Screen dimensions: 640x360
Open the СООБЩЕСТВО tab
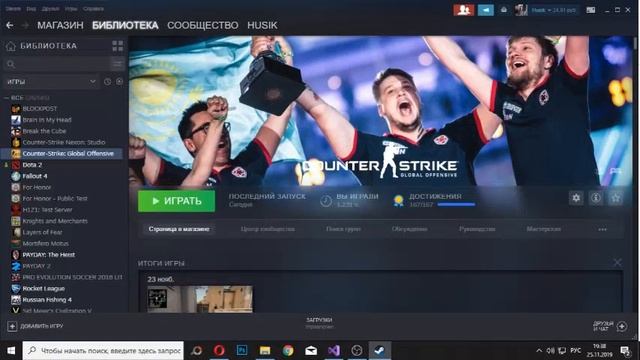tap(203, 25)
